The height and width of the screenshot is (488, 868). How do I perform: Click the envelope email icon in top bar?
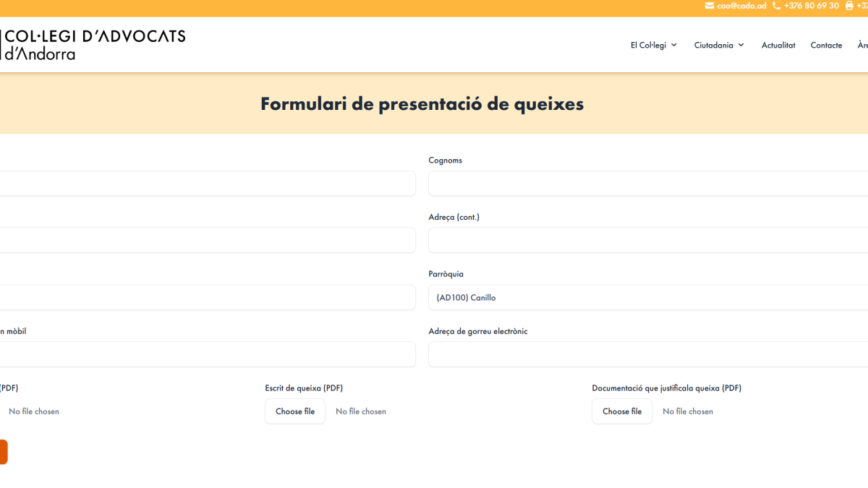pos(710,6)
